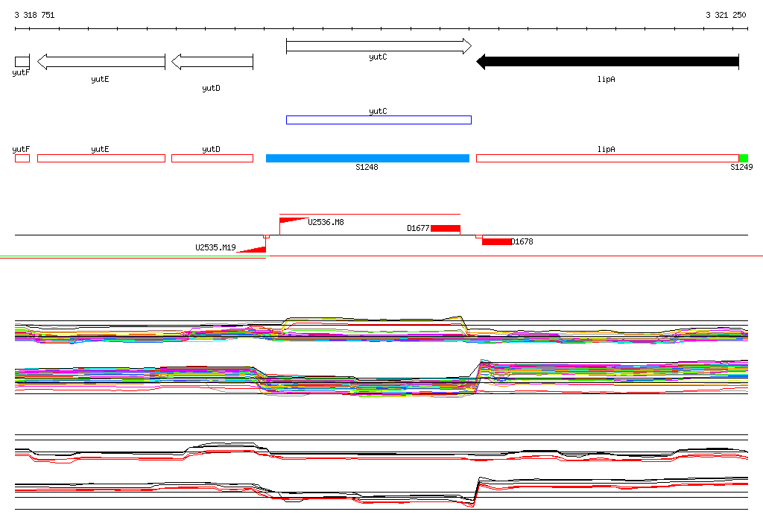Click the D1677 label text
Viewport: 763px width, 532px height.
click(419, 228)
